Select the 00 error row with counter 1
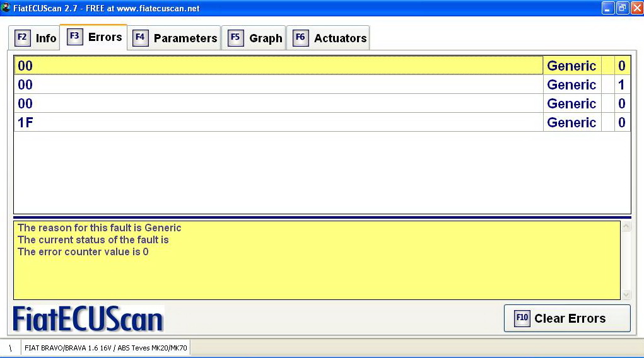 pyautogui.click(x=322, y=84)
